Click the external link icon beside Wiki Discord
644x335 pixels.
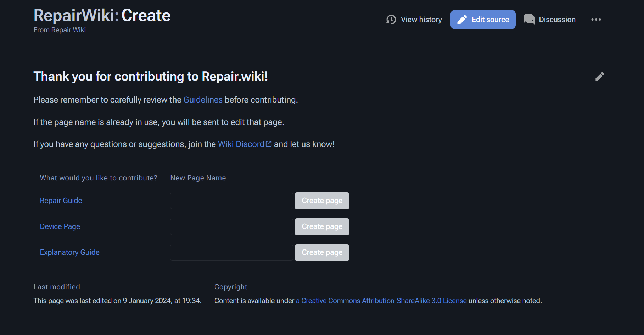point(269,144)
